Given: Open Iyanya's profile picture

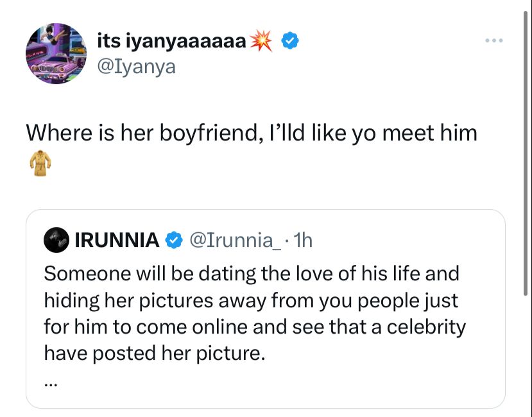Looking at the screenshot, I should 56,54.
